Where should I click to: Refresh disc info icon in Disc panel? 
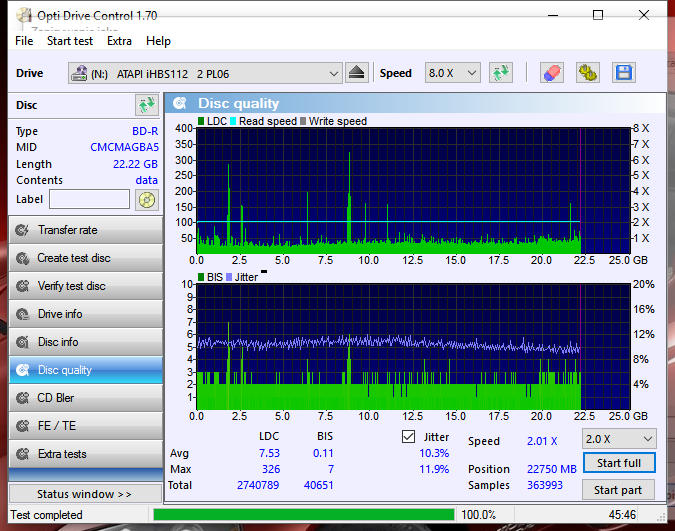coord(147,105)
